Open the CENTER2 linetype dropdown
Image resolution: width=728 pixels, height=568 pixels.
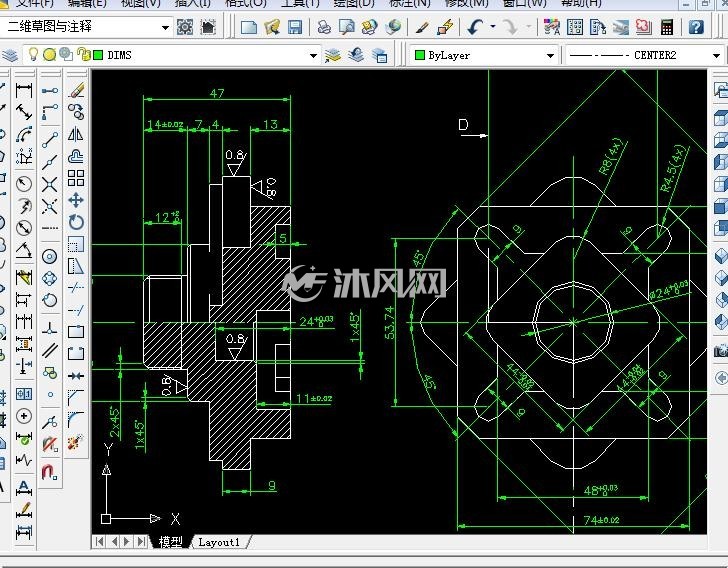[x=644, y=56]
